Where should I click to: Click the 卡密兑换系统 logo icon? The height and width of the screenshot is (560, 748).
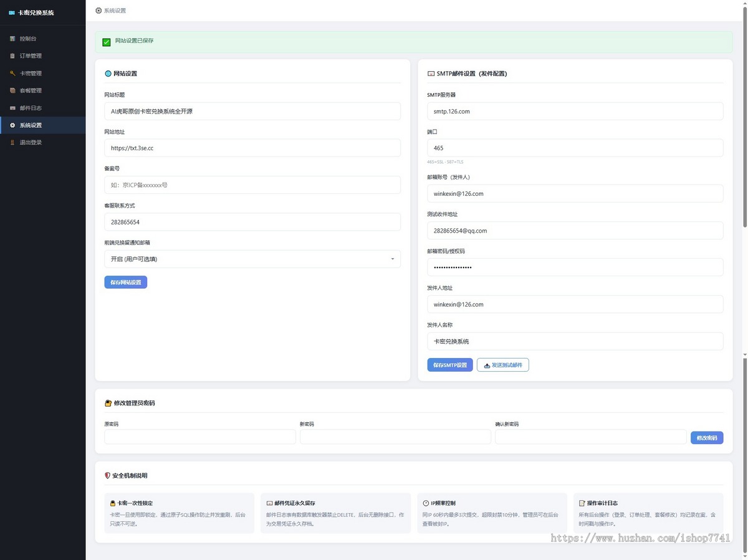[x=12, y=12]
